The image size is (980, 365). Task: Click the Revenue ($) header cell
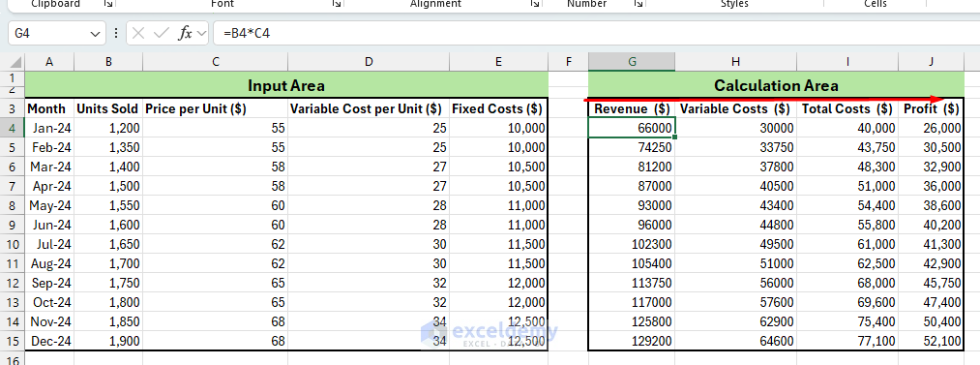pos(632,108)
